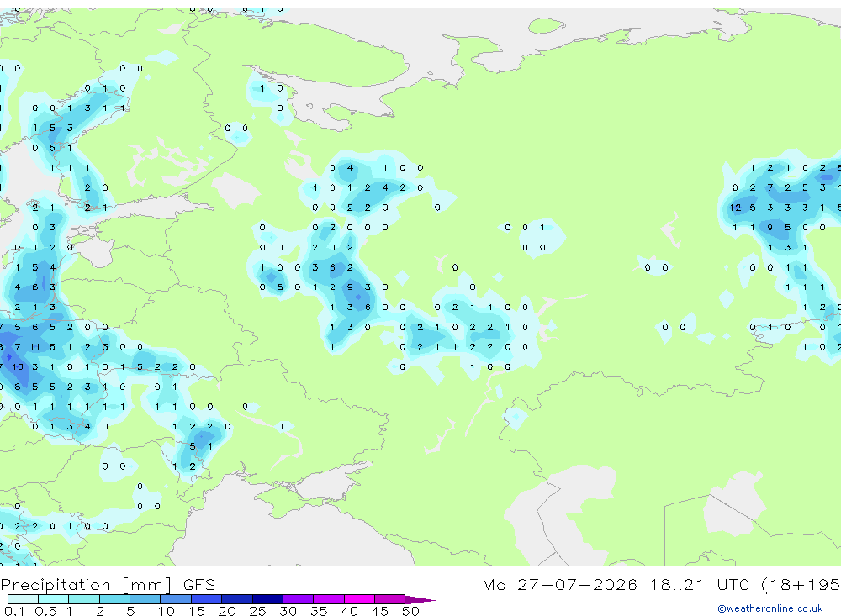The image size is (841, 616).
Task: Click the '45' legend scale label
Action: pos(380,611)
